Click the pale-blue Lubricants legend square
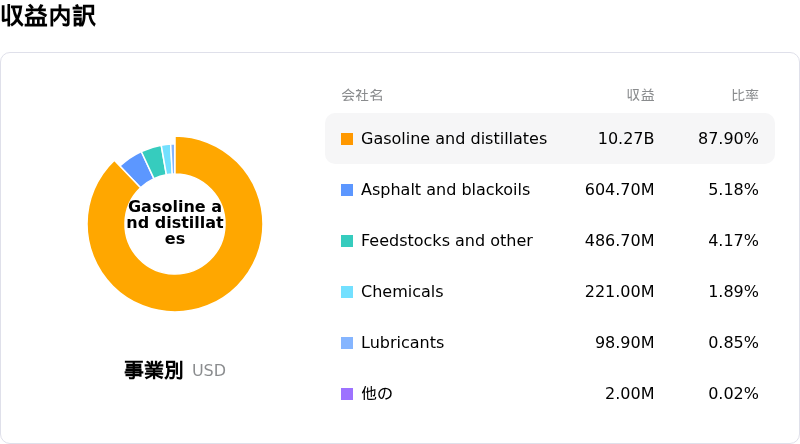This screenshot has width=800, height=444. 347,343
